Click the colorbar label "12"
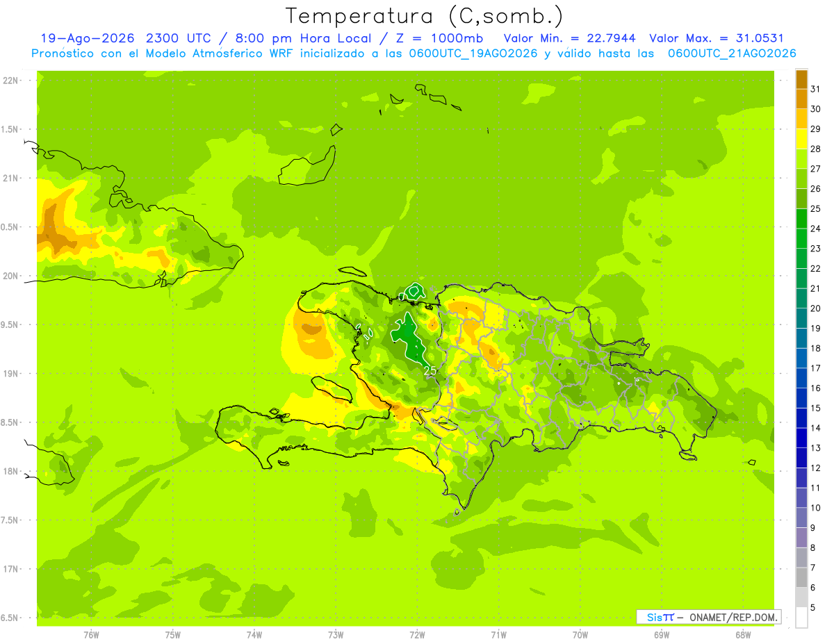This screenshot has width=834, height=644. (x=815, y=468)
